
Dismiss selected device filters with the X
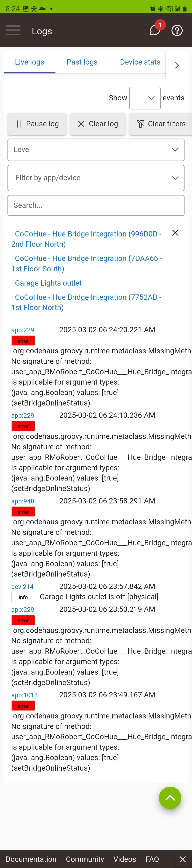175,233
